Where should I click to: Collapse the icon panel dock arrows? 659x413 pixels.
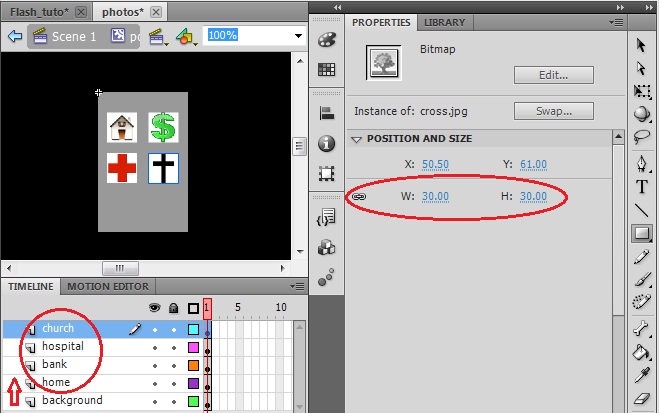click(x=337, y=7)
